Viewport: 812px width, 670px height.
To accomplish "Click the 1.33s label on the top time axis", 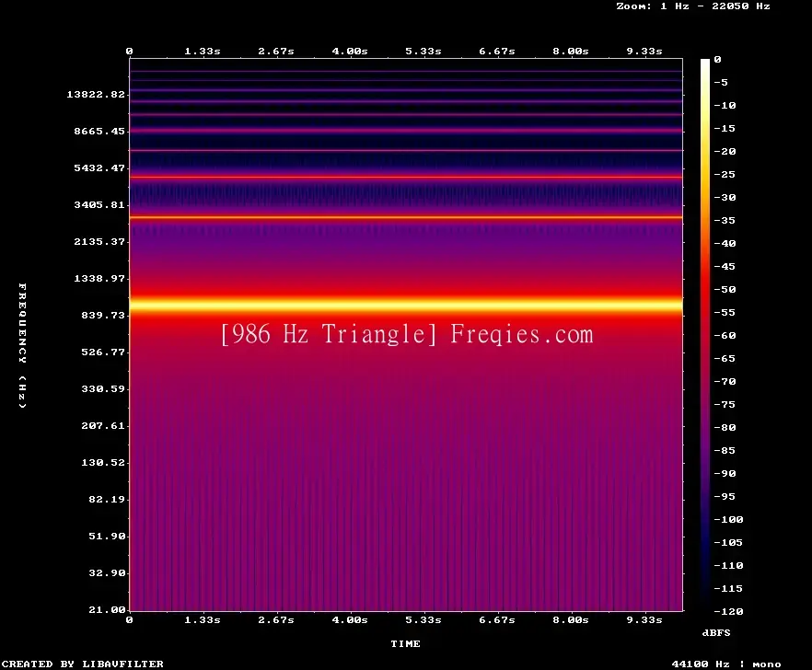I will click(203, 52).
